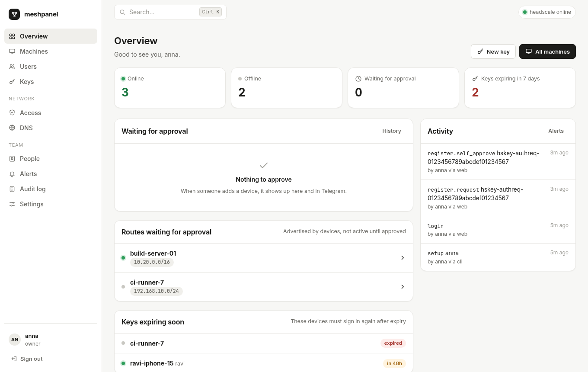Click build-server-01 route name

(x=153, y=253)
